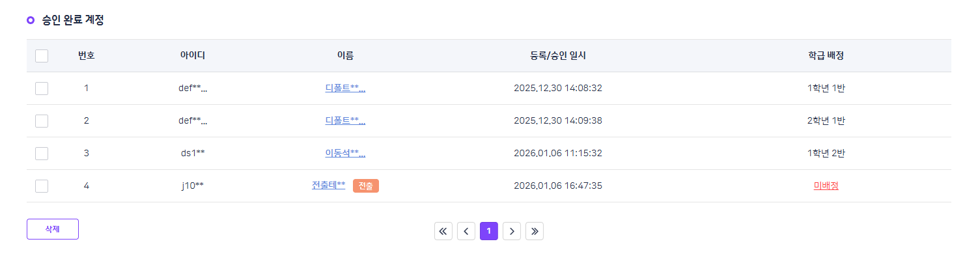Viewport: 980px width, 261px height.
Task: Click the 삭제 button
Action: 53,229
